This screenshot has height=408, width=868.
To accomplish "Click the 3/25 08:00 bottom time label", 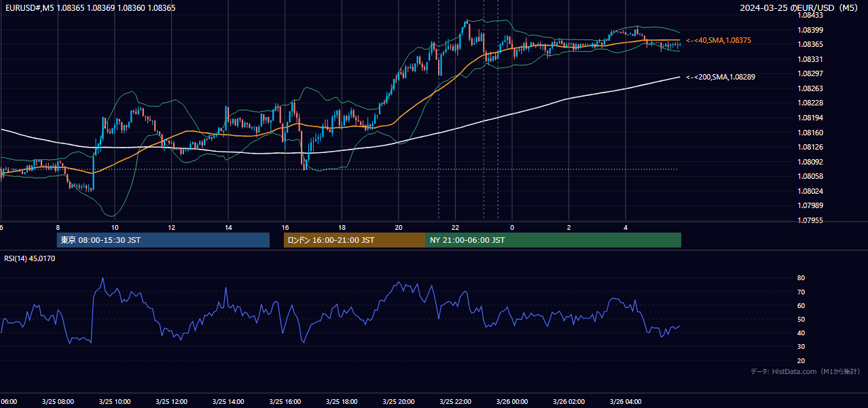I will (x=58, y=402).
